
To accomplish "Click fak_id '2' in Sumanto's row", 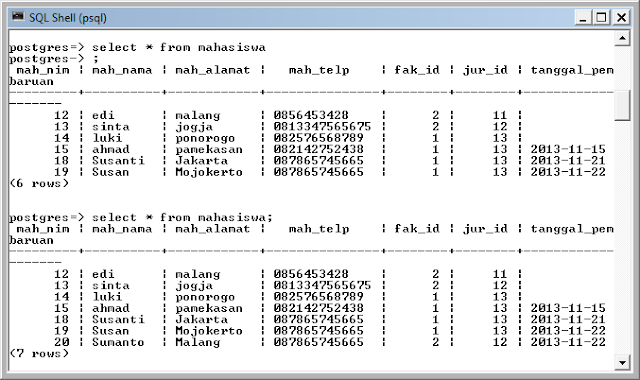I will point(436,342).
